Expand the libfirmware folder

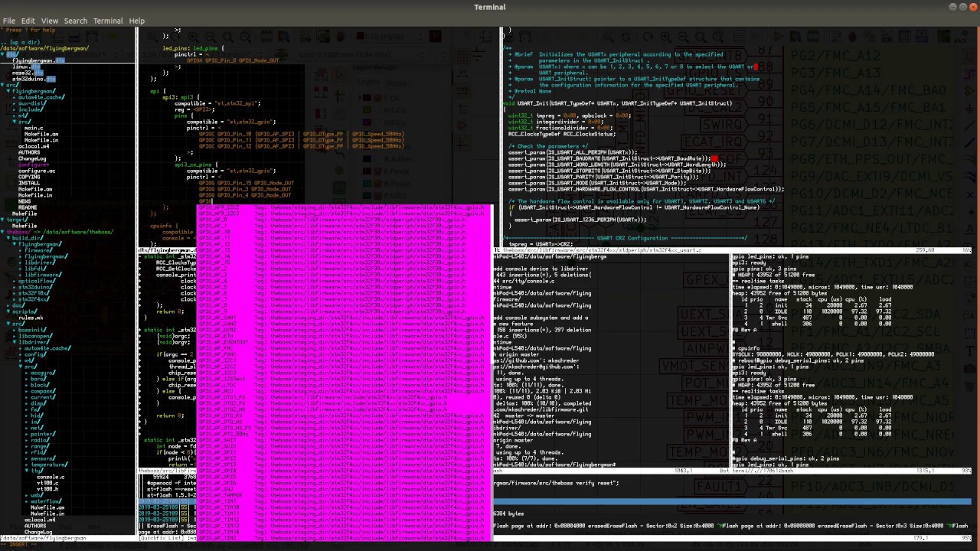[41, 275]
